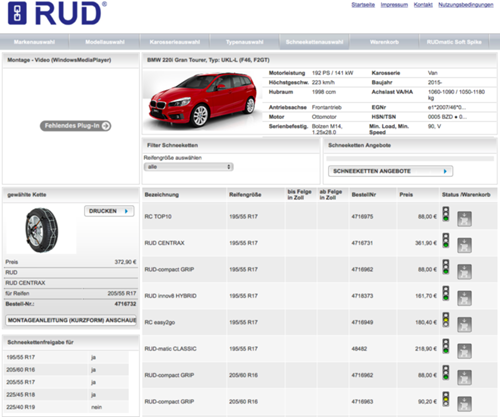
Task: Click the yellow traffic light for order 4716963
Action: [x=446, y=399]
